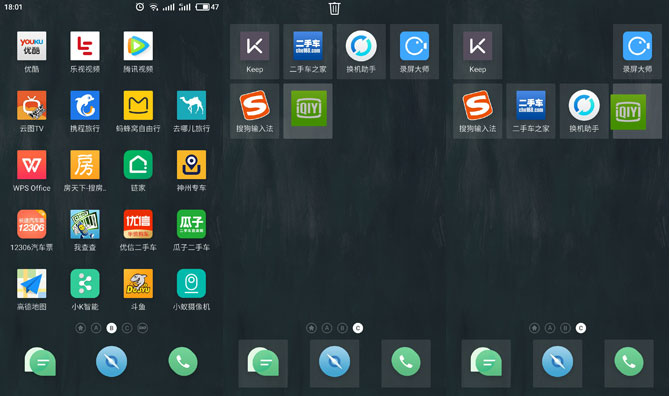Select 二手车之家 on middle screen
This screenshot has width=670, height=396.
click(308, 51)
